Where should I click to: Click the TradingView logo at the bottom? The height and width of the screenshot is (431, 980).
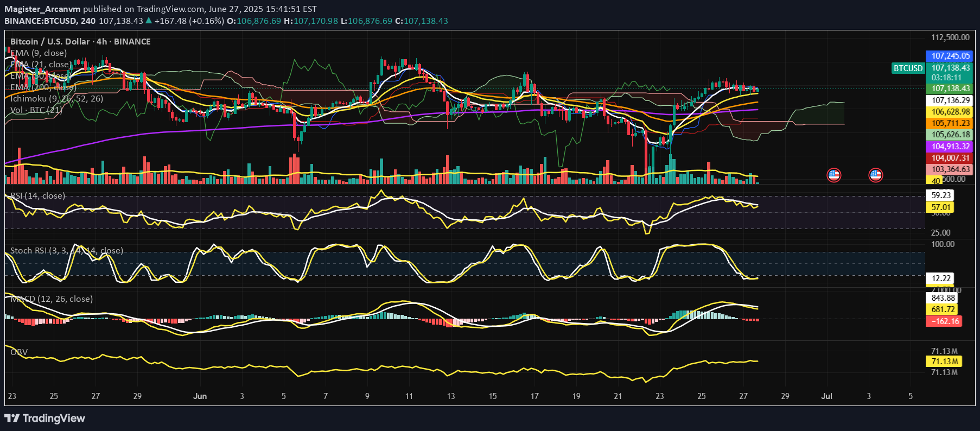[x=45, y=418]
